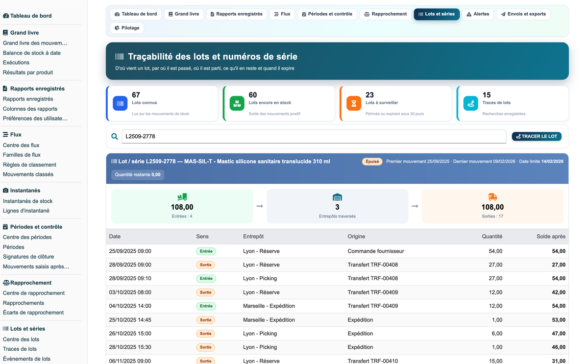Click the Rapprochement scale icon in the sidebar

click(6, 283)
